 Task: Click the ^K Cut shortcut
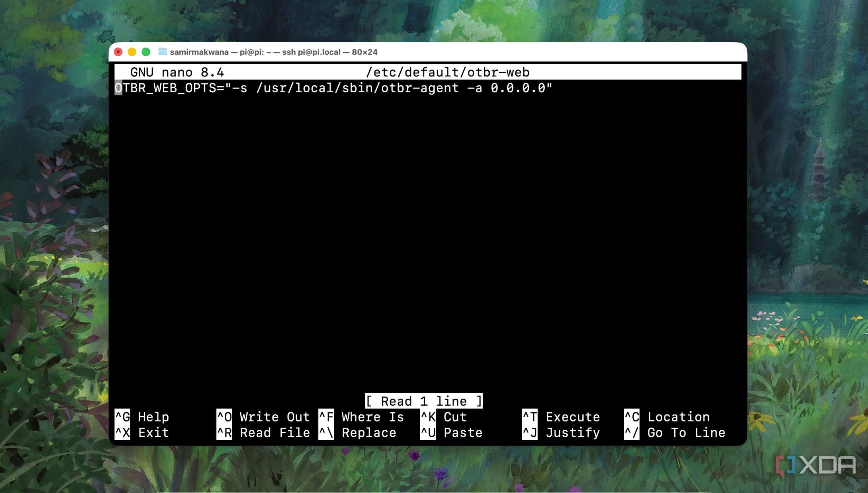coord(444,417)
